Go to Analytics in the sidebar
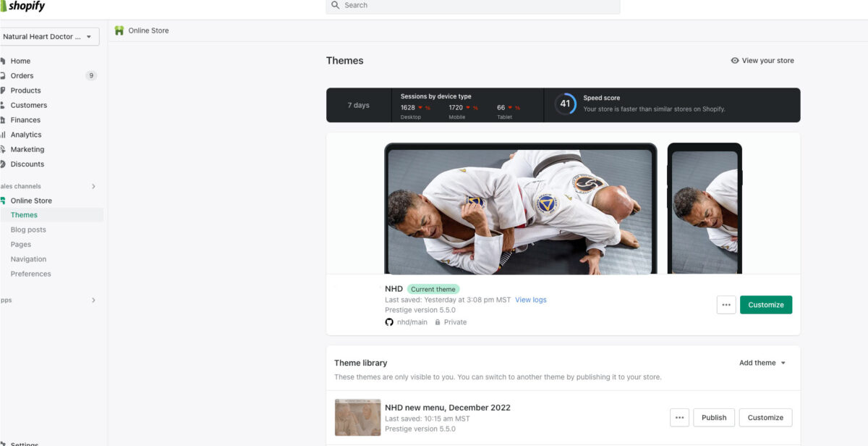The width and height of the screenshot is (868, 446). pos(26,135)
